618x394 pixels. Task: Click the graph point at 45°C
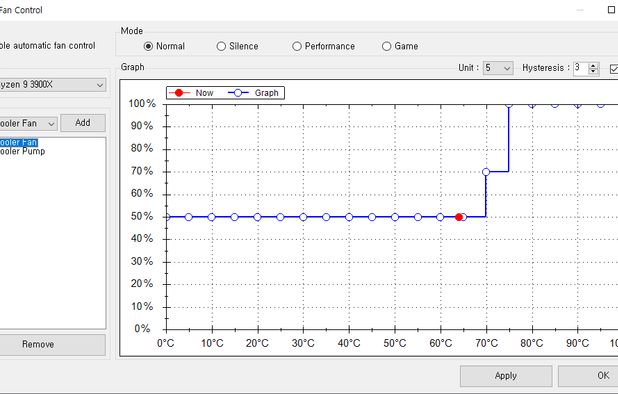point(372,217)
